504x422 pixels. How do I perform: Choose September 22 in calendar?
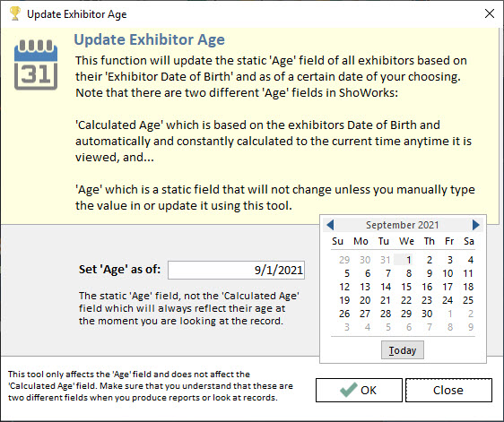point(406,300)
